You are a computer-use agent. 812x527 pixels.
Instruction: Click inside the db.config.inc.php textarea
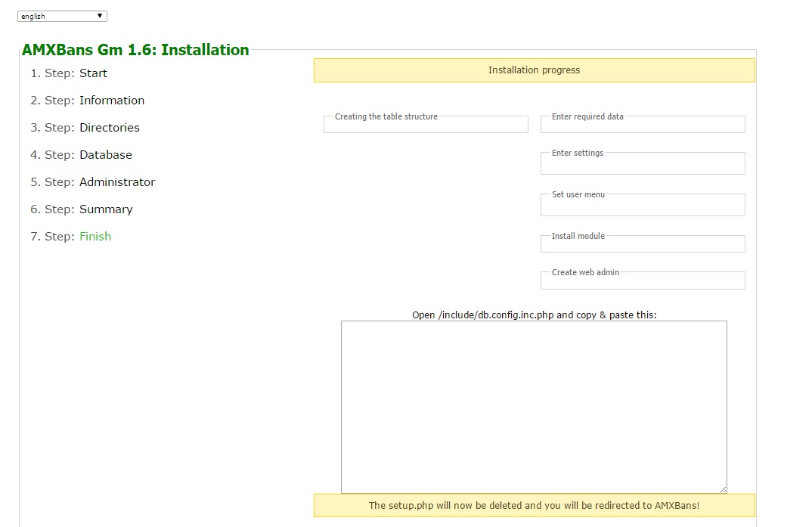pyautogui.click(x=534, y=407)
